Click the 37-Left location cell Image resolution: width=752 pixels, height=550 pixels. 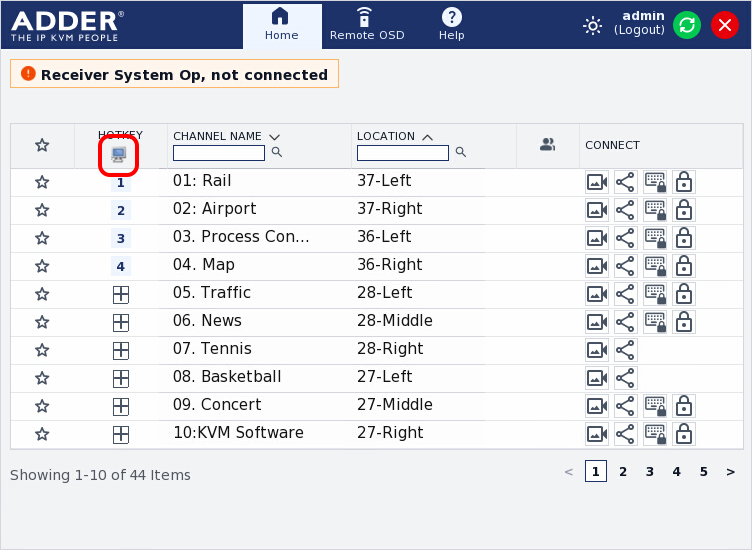click(x=384, y=180)
